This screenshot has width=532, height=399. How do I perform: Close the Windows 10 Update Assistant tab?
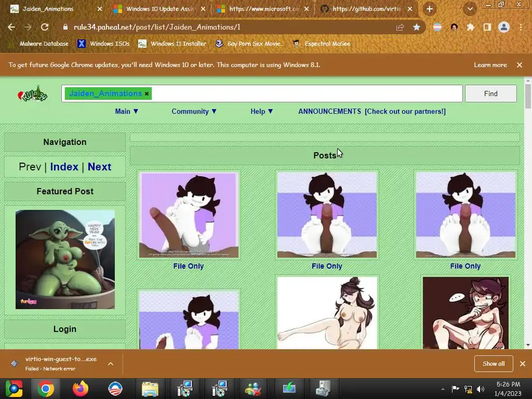point(203,9)
